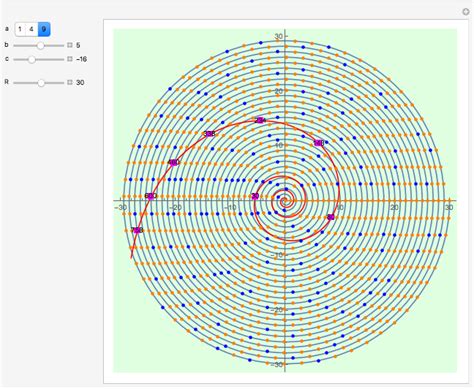
Task: Click the R slider thumb
Action: (41, 83)
